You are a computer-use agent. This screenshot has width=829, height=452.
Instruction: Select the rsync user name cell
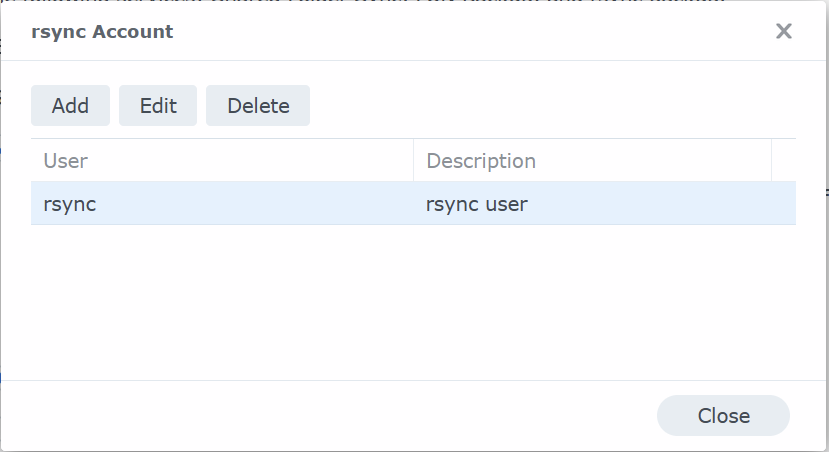coord(222,204)
